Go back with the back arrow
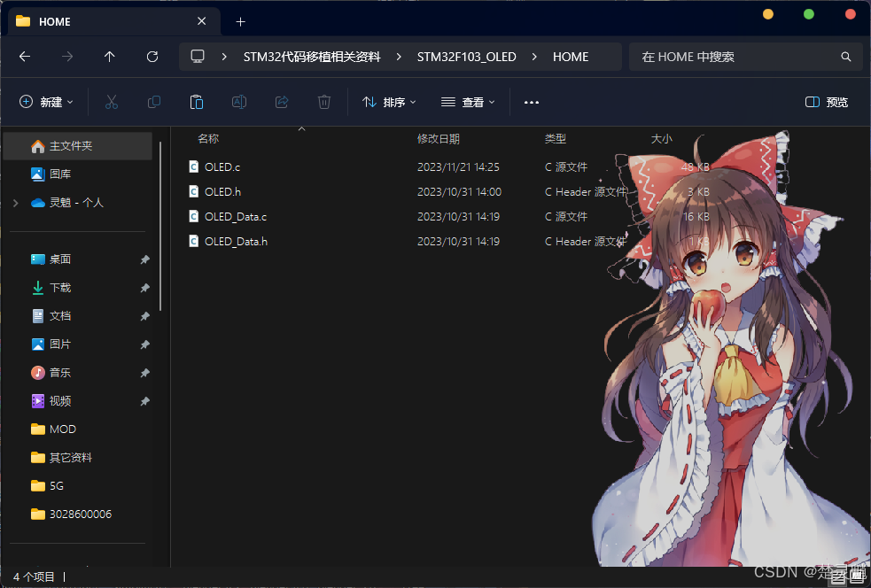 tap(25, 57)
